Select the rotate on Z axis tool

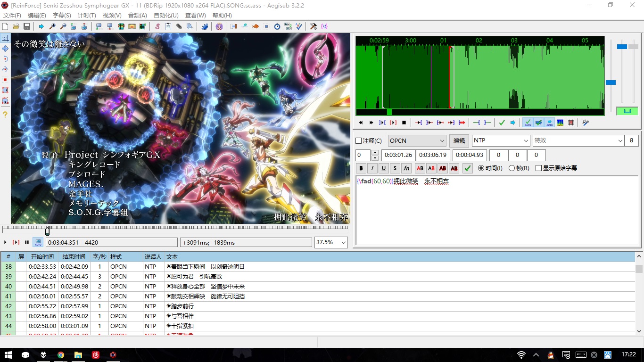tap(5, 59)
